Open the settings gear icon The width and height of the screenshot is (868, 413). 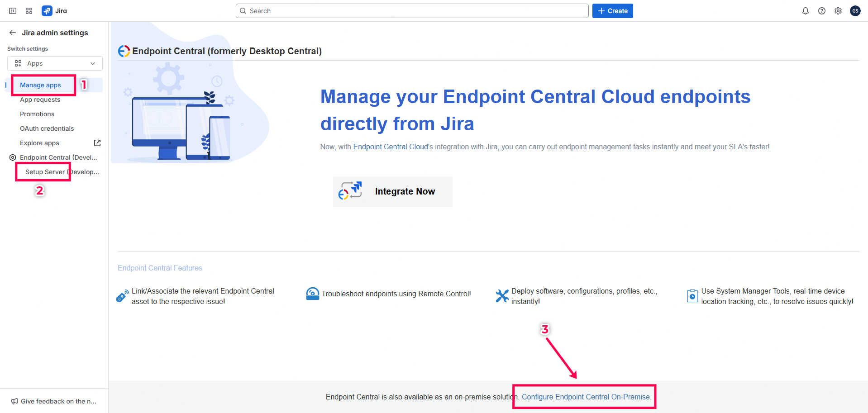click(x=838, y=11)
